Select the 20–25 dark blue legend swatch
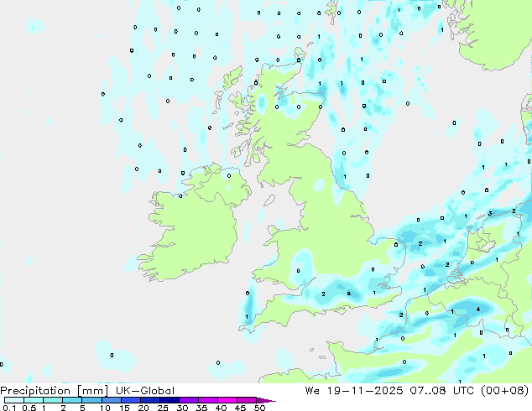 150,400
